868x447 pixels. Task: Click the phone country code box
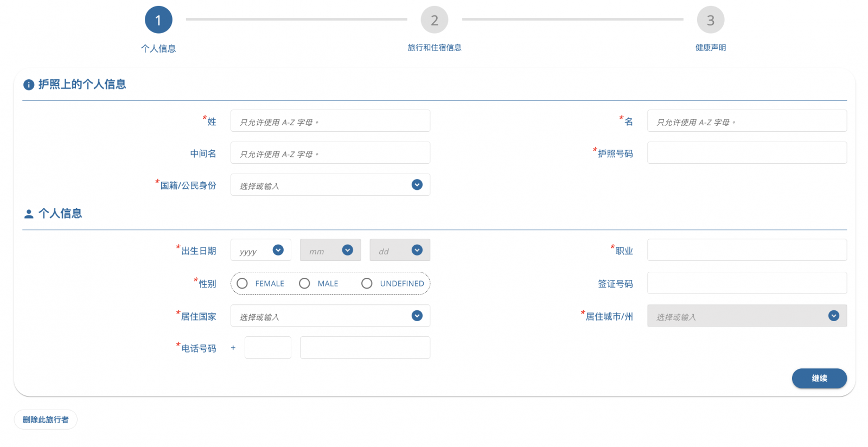tap(267, 348)
